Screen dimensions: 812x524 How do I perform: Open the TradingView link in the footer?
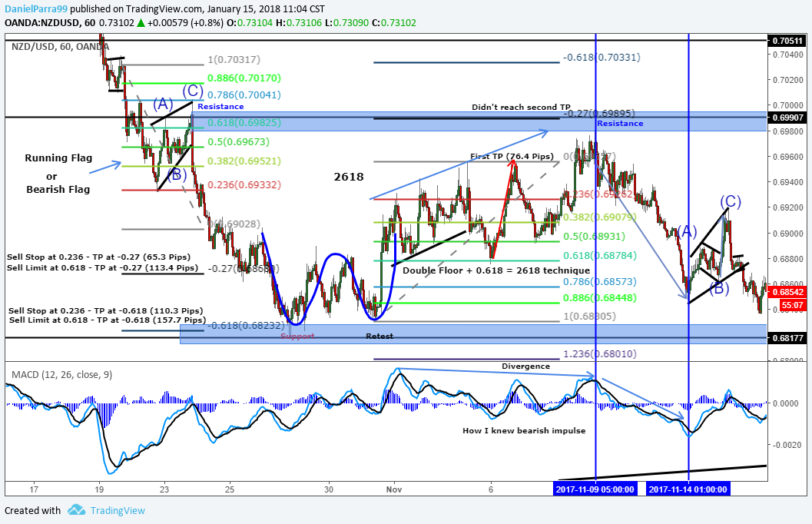(118, 510)
